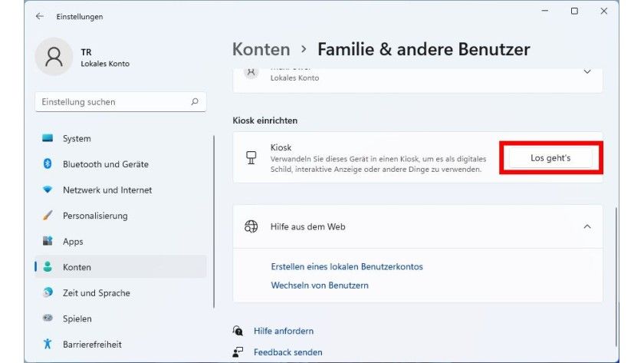The image size is (644, 363).
Task: Navigate to Konten breadcrumb in header
Action: click(261, 50)
